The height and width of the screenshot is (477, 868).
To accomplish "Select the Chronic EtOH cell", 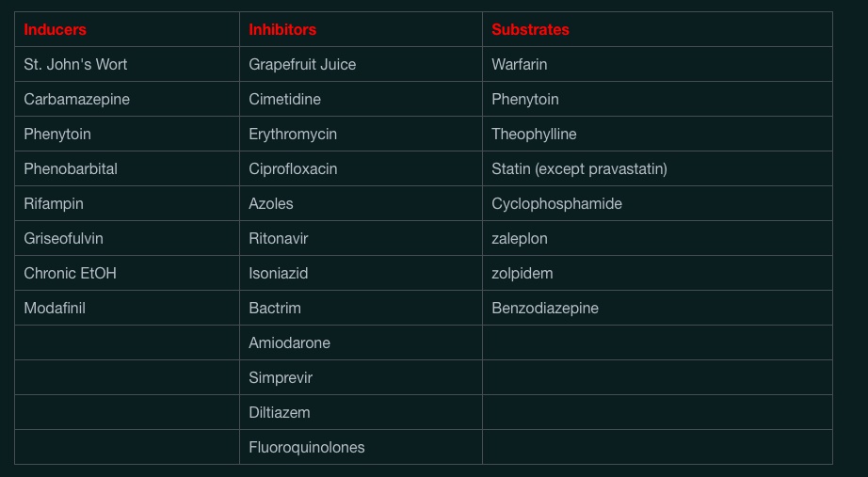I will click(x=70, y=273).
